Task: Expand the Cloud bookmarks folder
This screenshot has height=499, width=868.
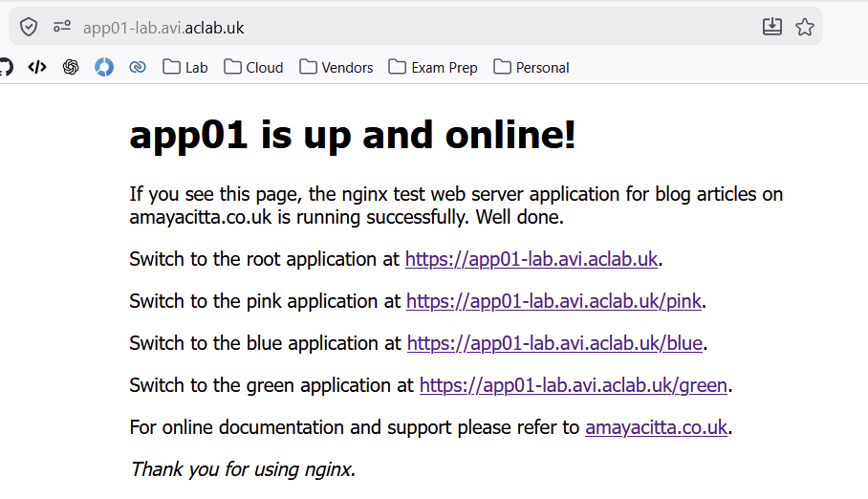Action: coord(253,67)
